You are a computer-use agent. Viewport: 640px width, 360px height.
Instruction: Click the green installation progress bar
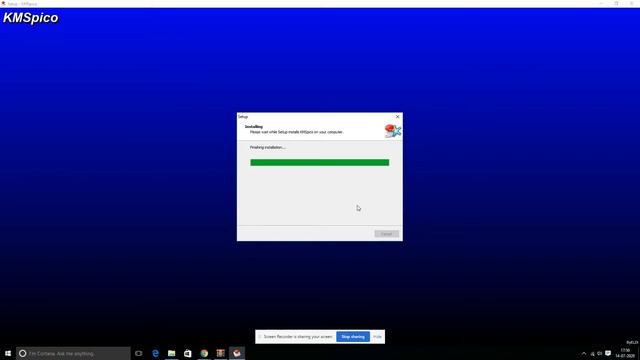[320, 162]
